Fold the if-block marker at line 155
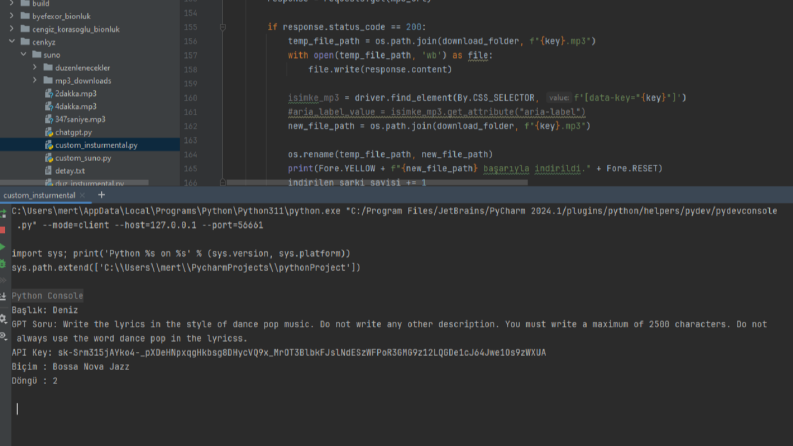 click(x=223, y=27)
